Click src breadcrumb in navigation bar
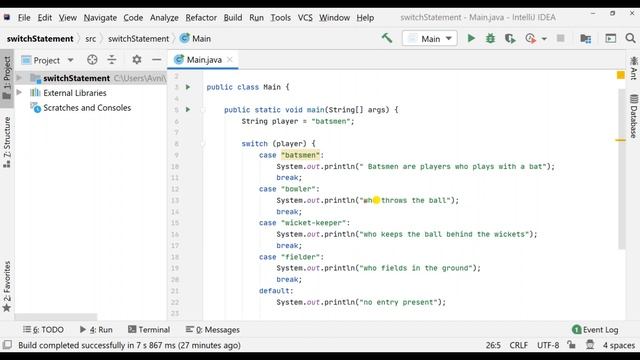640x360 pixels. click(x=91, y=39)
